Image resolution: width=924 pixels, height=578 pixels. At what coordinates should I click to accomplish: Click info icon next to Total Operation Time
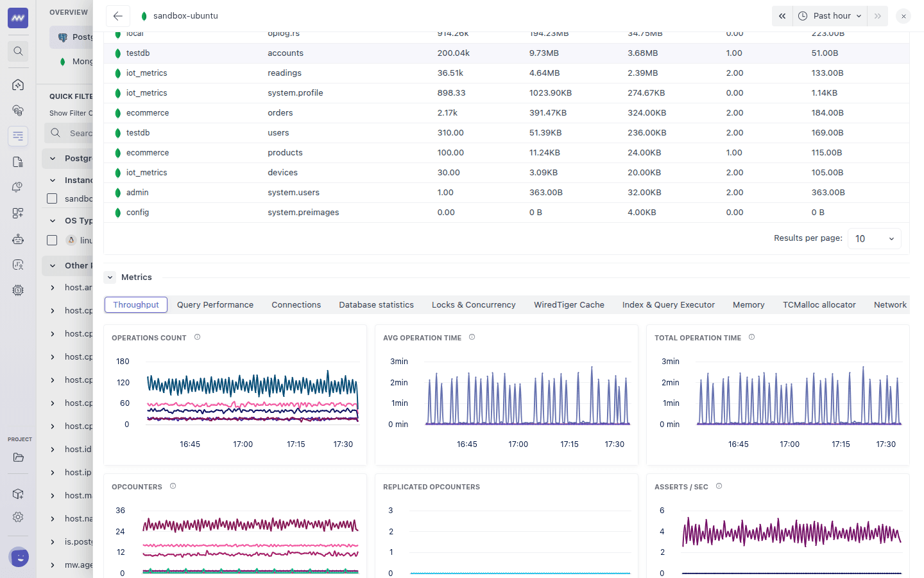(751, 337)
